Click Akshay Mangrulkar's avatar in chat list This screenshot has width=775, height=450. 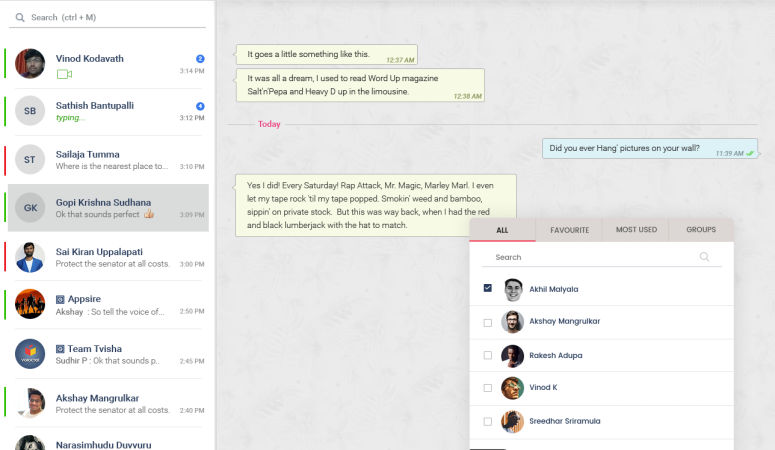(30, 403)
